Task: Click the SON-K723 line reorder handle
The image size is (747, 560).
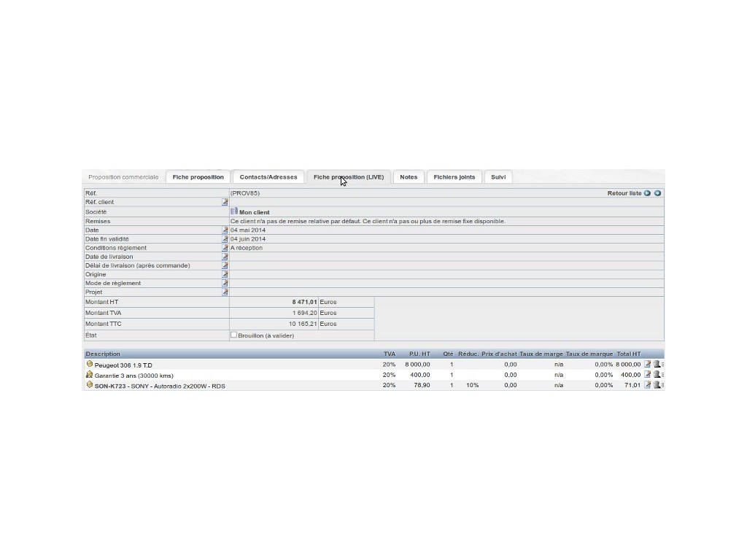Action: (662, 385)
